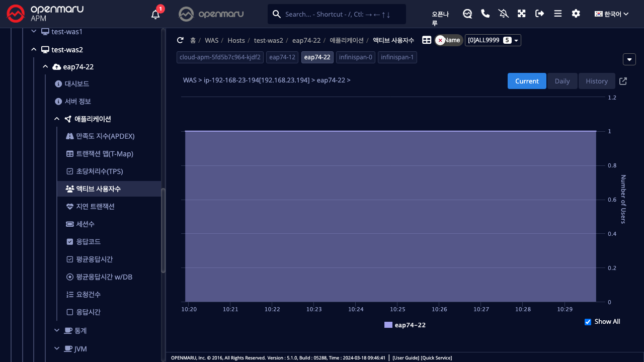Open chart in new window icon
Screen dimensions: 644x362
623,81
